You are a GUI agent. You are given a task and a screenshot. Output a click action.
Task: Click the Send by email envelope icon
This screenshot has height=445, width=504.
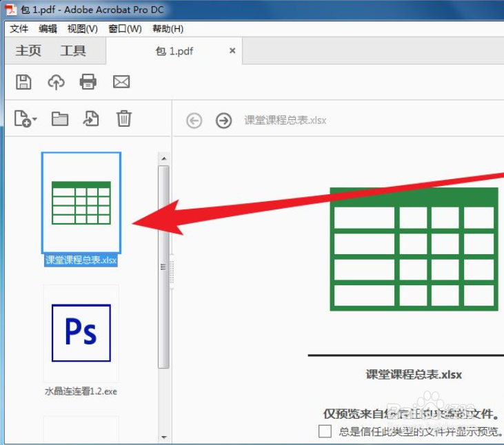[x=121, y=82]
